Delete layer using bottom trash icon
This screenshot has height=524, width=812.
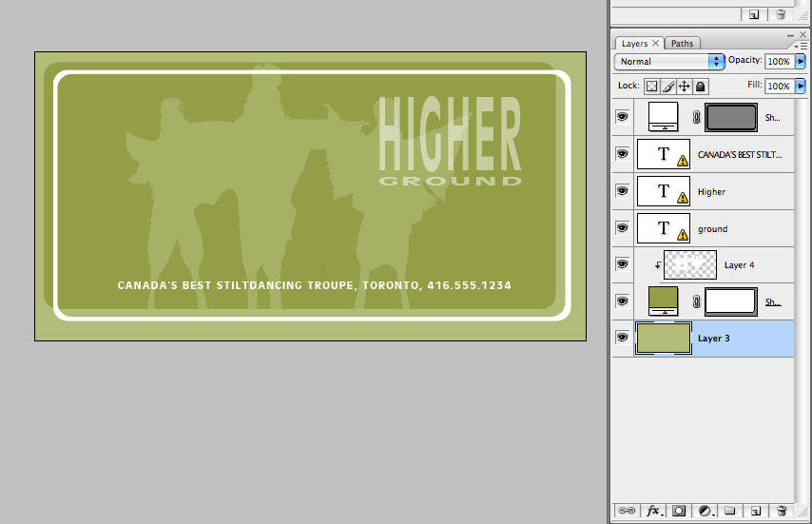pos(782,511)
